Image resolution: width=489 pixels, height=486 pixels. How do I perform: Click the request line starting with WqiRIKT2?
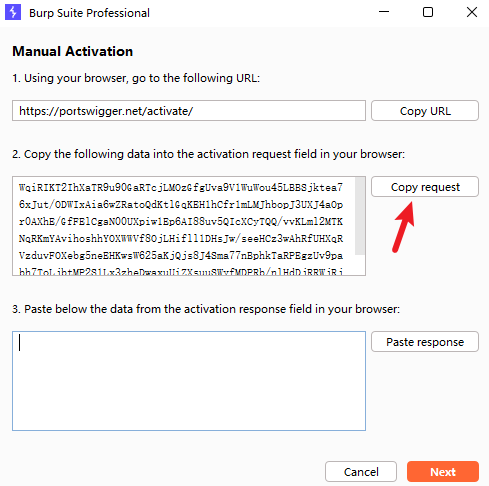tap(181, 187)
